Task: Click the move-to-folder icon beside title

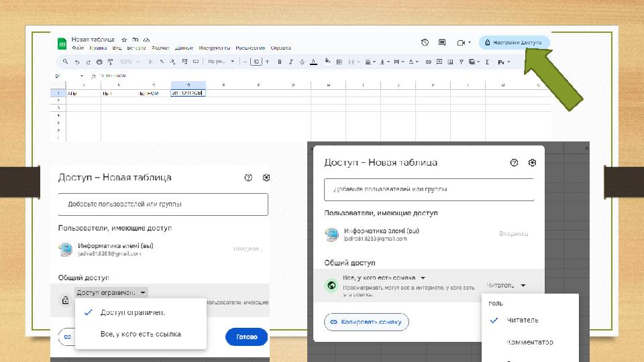Action: click(x=135, y=40)
